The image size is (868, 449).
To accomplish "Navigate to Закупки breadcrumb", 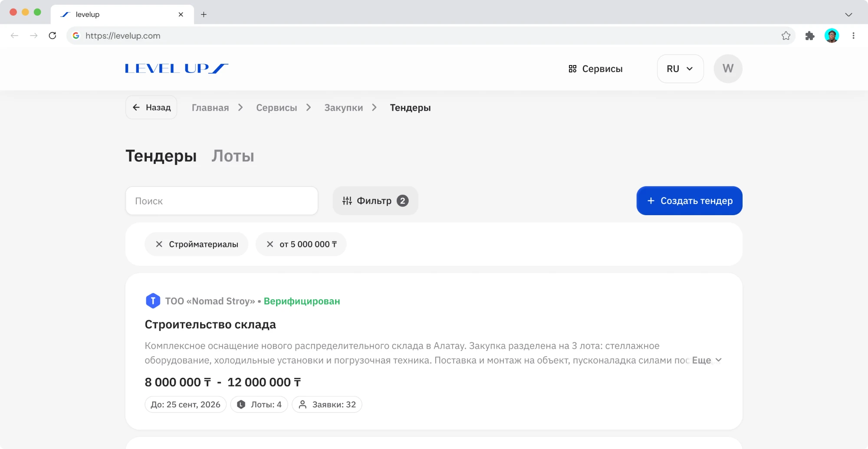I will tap(344, 108).
